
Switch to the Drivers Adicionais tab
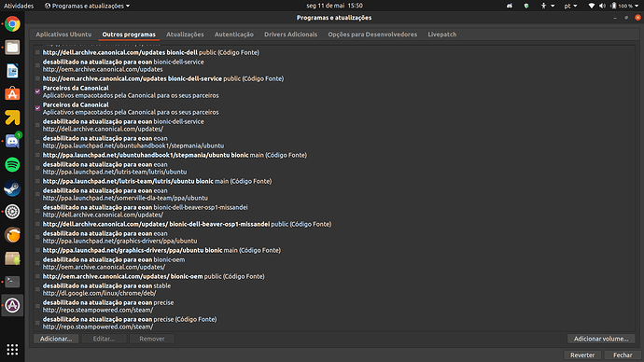tap(290, 35)
